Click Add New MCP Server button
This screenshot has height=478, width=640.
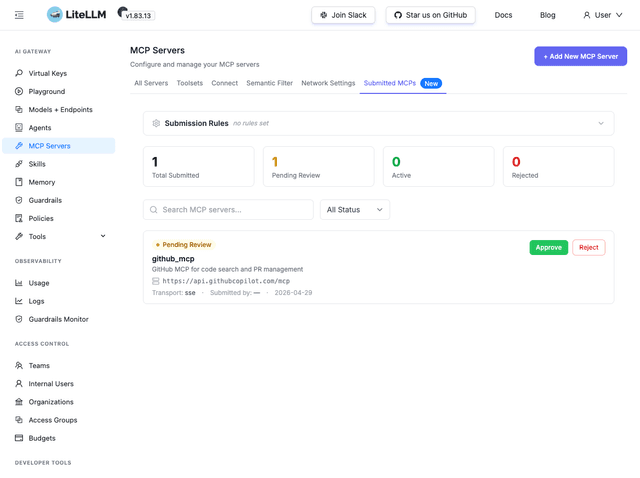(x=580, y=56)
